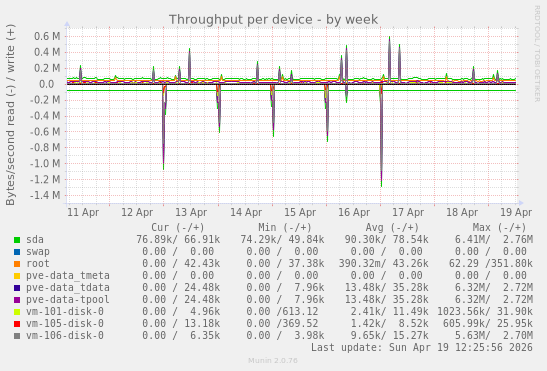This screenshot has height=371, width=547.
Task: Click the '11 Apr' x-axis date label
Action: point(83,212)
